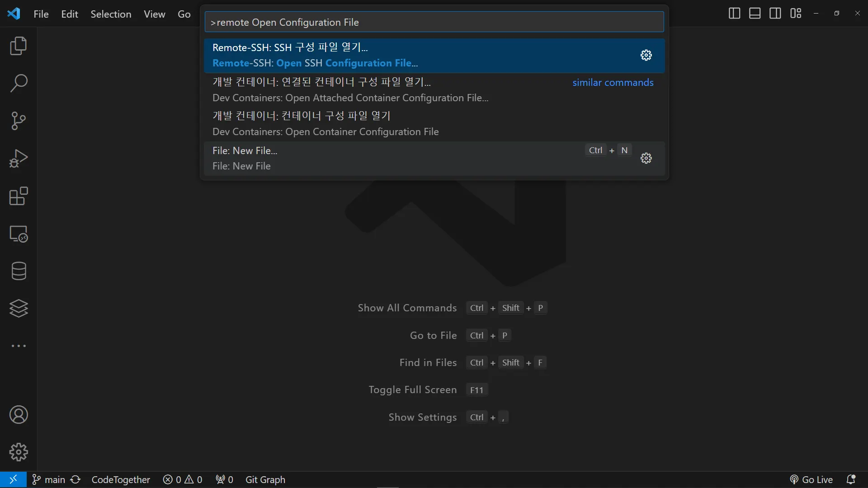Open the Run and Debug view
Viewport: 868px width, 488px height.
[x=19, y=159]
